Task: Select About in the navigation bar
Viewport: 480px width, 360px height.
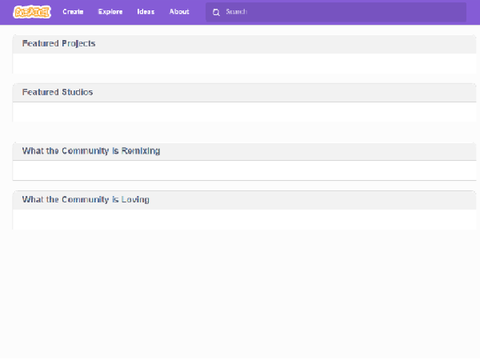Action: coord(179,12)
